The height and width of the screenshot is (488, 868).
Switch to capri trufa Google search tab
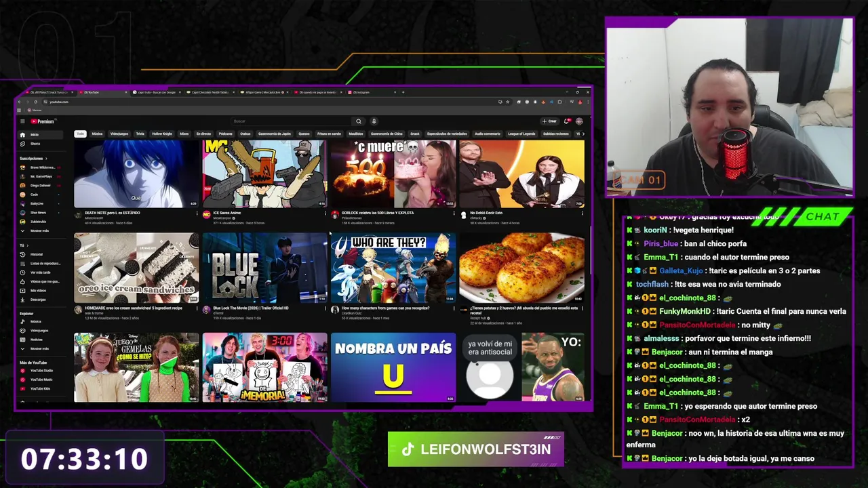157,92
